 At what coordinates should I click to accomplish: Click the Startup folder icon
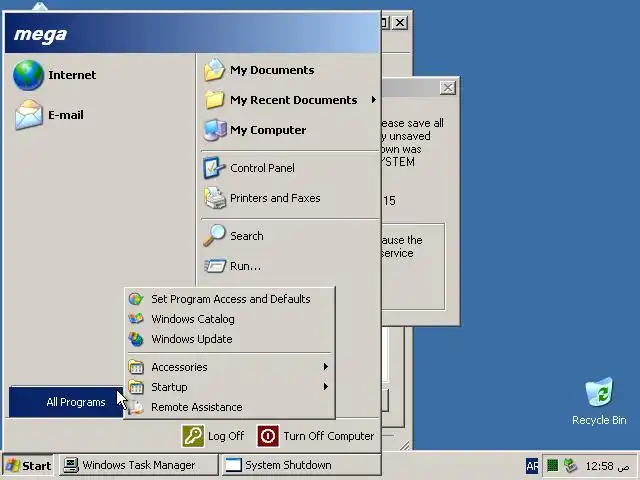(136, 387)
